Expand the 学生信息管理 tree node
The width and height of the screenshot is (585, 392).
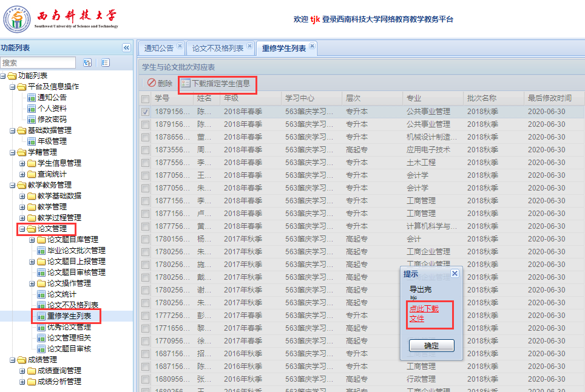(x=22, y=163)
